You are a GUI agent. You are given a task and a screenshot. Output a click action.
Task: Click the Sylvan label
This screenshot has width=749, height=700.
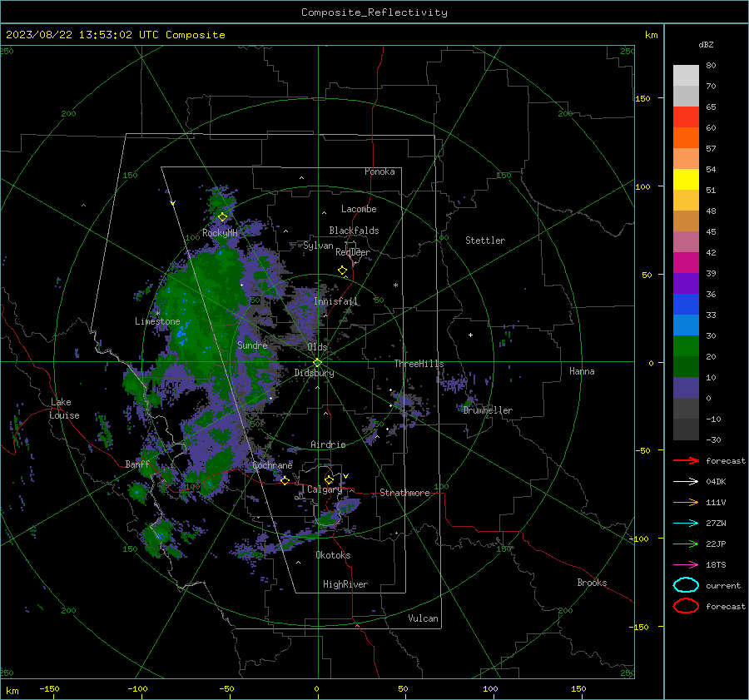pos(318,246)
